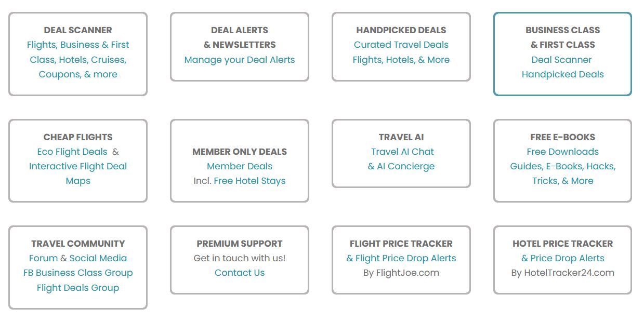Image resolution: width=644 pixels, height=321 pixels.
Task: Open Free Downloads e-books link
Action: [x=562, y=152]
